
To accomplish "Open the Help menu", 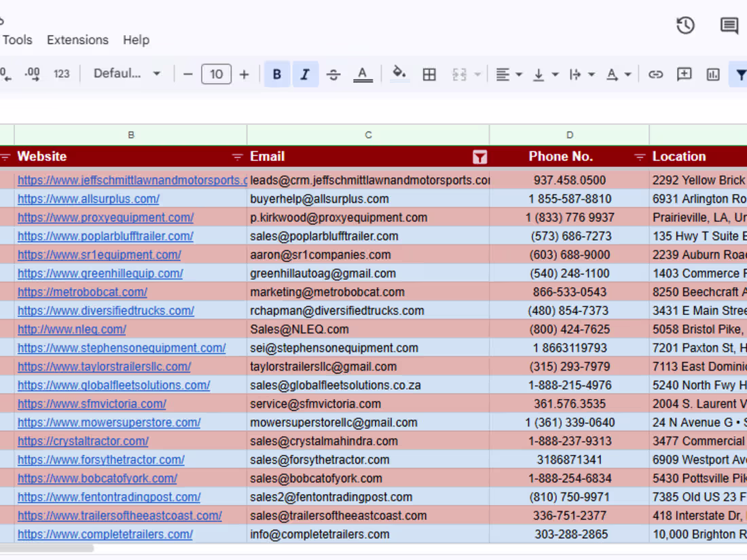I will 136,40.
